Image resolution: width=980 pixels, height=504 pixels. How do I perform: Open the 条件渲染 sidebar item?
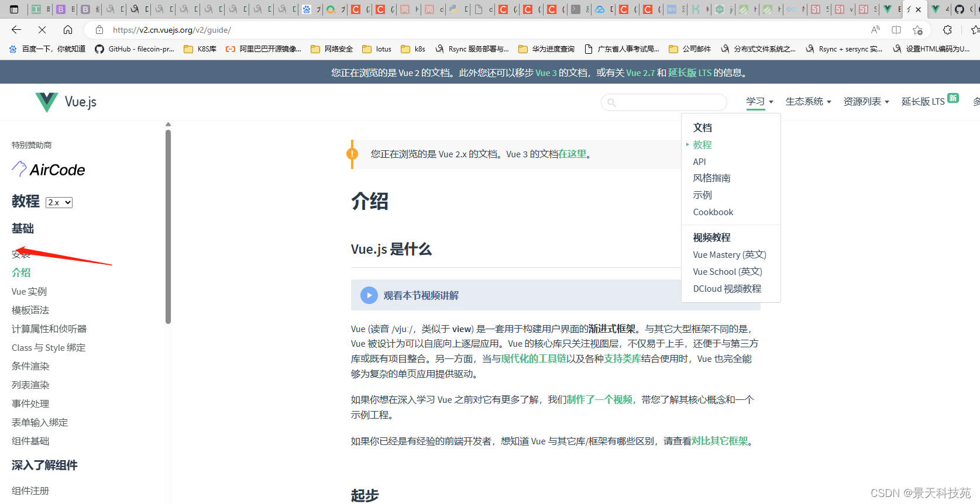(30, 366)
